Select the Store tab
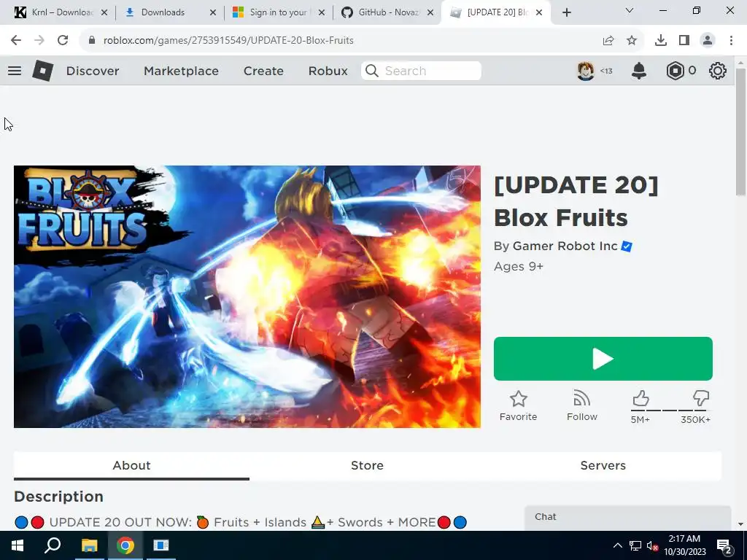The width and height of the screenshot is (747, 560). click(x=368, y=465)
